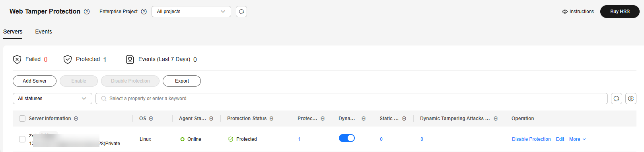Screen dimensions: 644x152
Task: Click the Online agent status text
Action: click(x=194, y=139)
